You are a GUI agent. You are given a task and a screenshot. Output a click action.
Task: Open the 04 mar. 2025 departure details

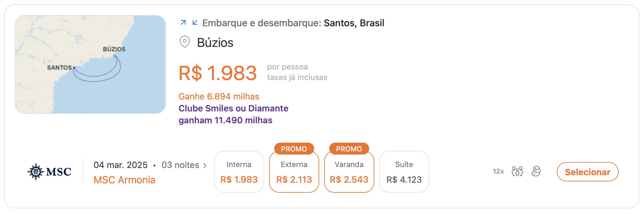pos(121,165)
